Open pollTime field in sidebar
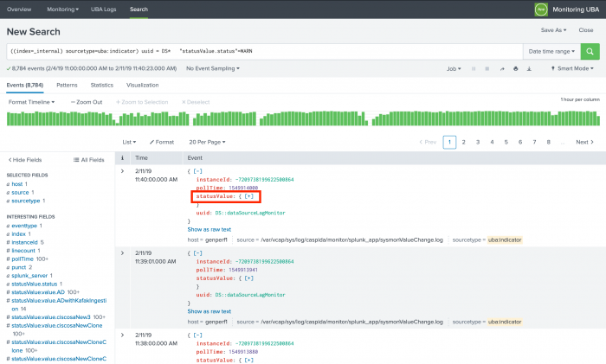 (x=23, y=259)
